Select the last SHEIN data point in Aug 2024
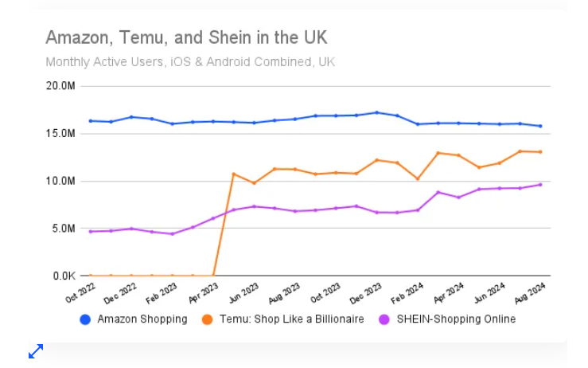The width and height of the screenshot is (588, 368). tap(540, 185)
